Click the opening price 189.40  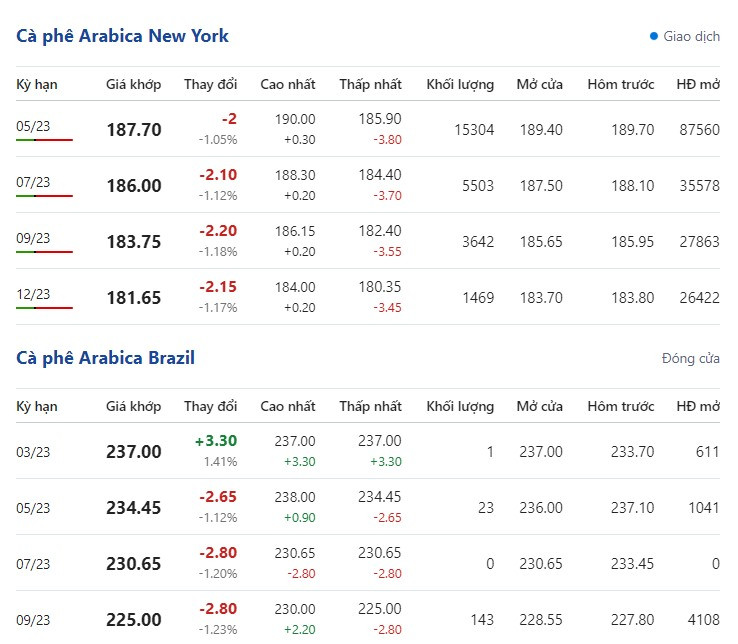click(541, 129)
